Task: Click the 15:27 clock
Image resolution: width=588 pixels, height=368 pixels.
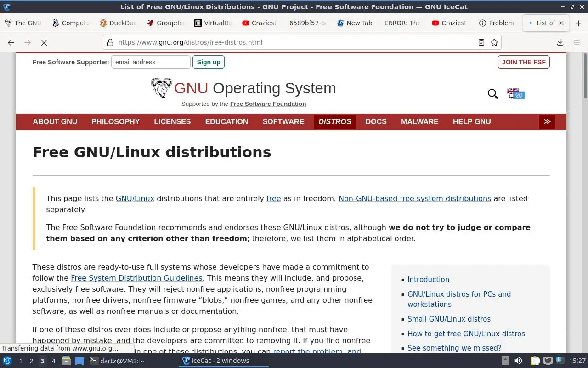Action: (577, 361)
